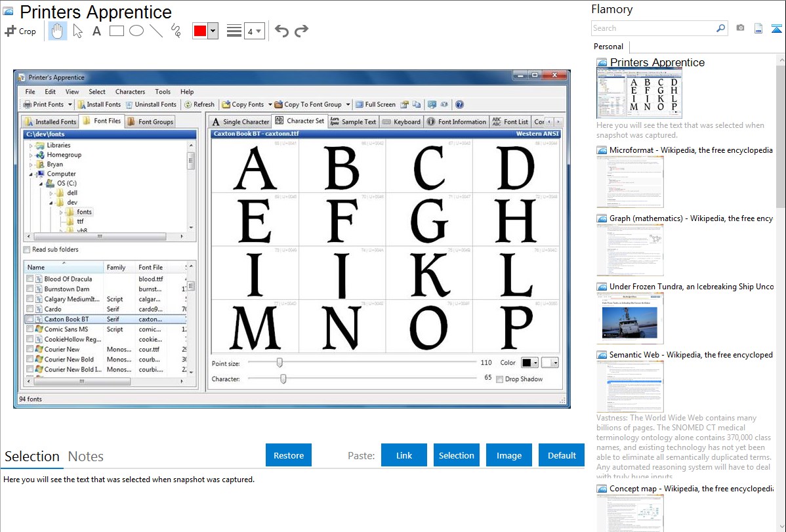Open the line width dropdown showing 4
Screen dimensions: 786x532
(255, 31)
